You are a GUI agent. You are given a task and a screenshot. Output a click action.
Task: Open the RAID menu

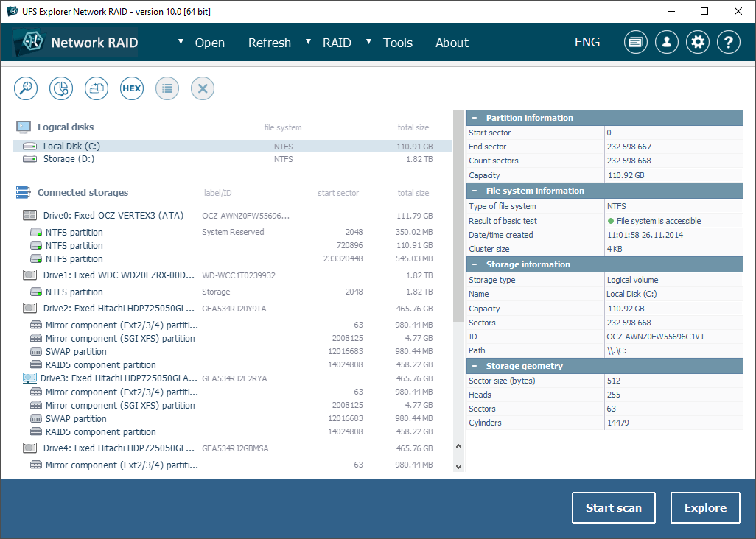(x=337, y=43)
